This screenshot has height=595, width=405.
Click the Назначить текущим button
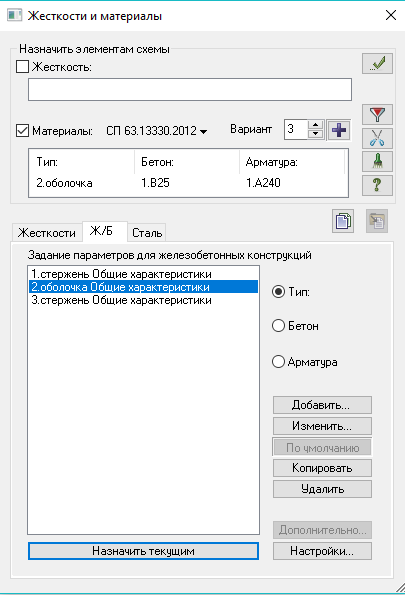tap(143, 551)
